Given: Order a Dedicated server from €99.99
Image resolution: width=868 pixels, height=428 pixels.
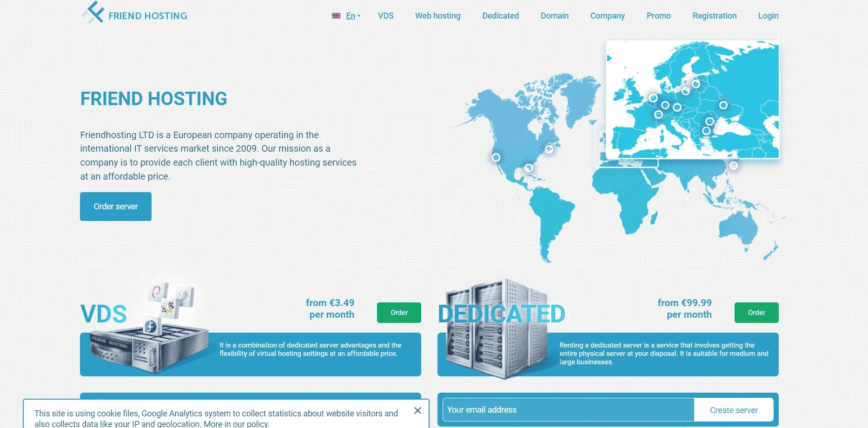Looking at the screenshot, I should click(x=756, y=312).
